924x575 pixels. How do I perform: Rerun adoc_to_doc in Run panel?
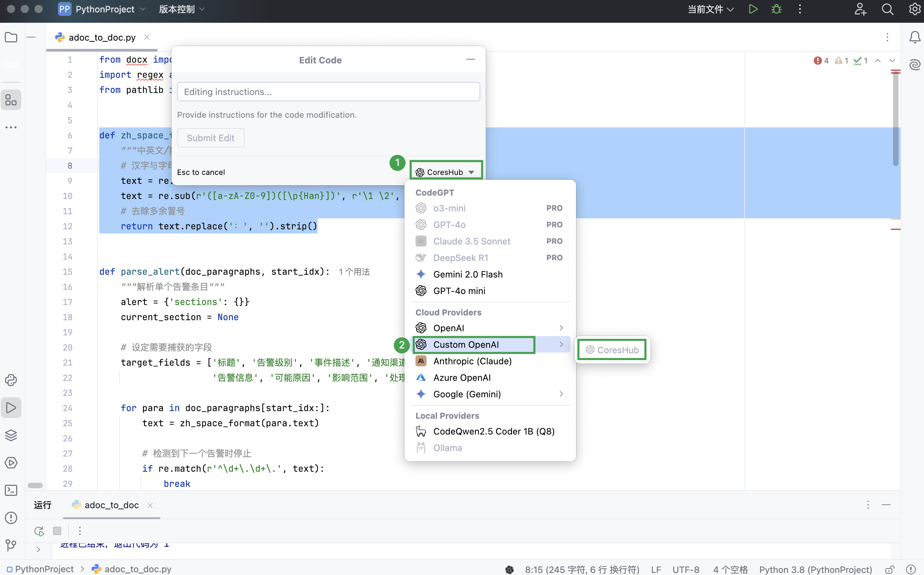[x=39, y=531]
